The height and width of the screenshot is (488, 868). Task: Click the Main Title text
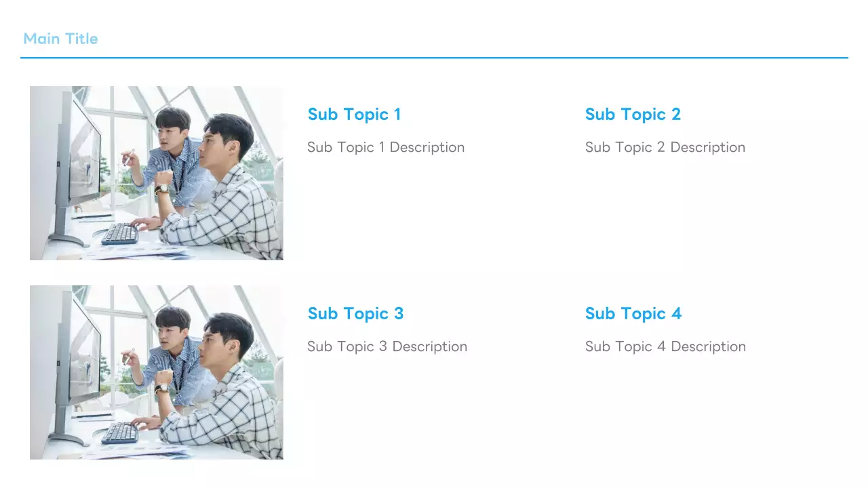click(60, 39)
